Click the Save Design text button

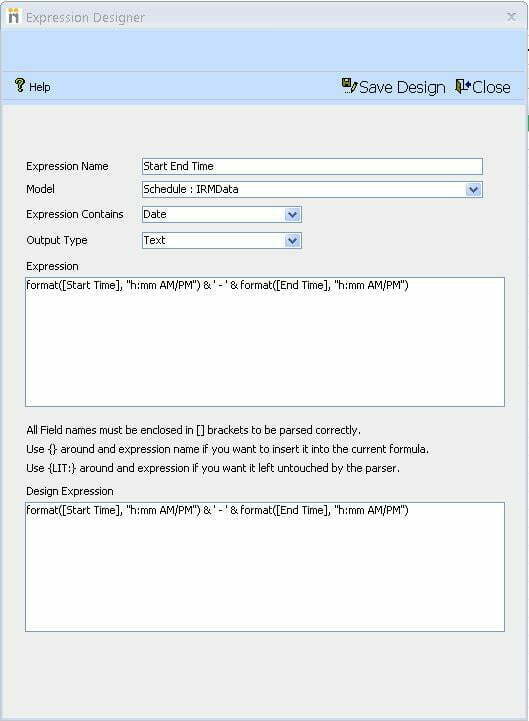point(402,87)
